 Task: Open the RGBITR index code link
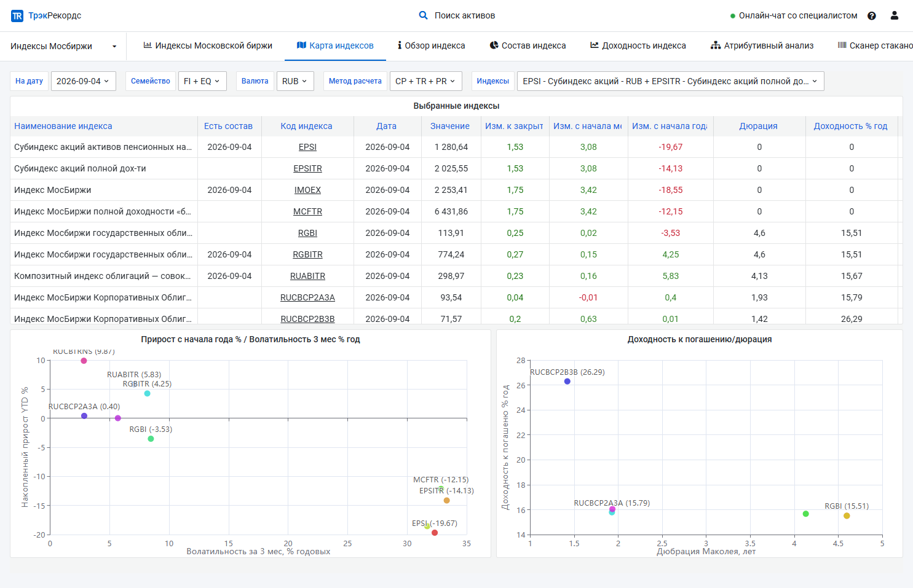(x=307, y=254)
